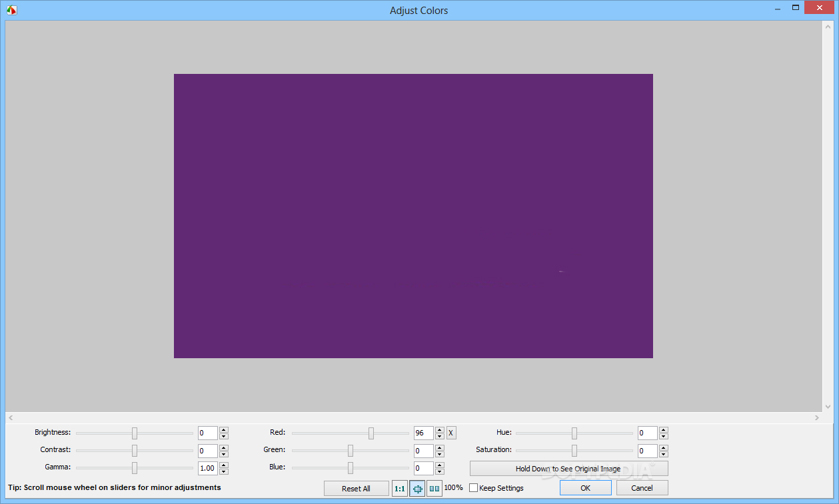Decrease Red value with its down arrow
Screen dimensions: 839x504
pyautogui.click(x=440, y=437)
